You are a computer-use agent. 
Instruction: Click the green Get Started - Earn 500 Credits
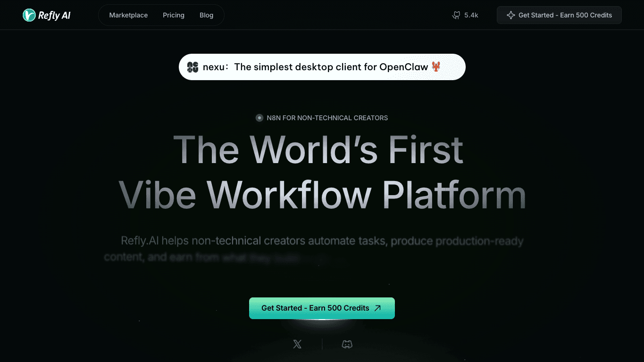[322, 308]
